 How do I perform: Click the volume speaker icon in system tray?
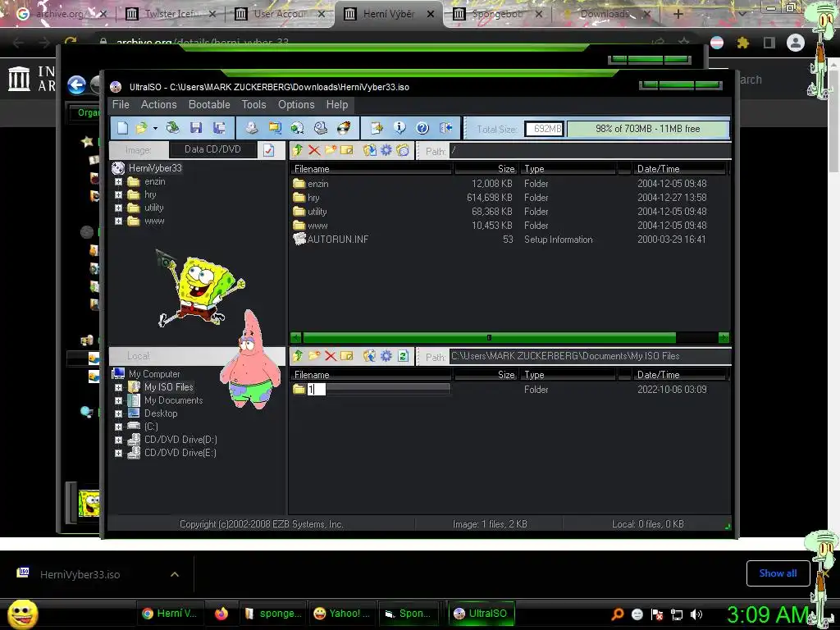(x=696, y=614)
